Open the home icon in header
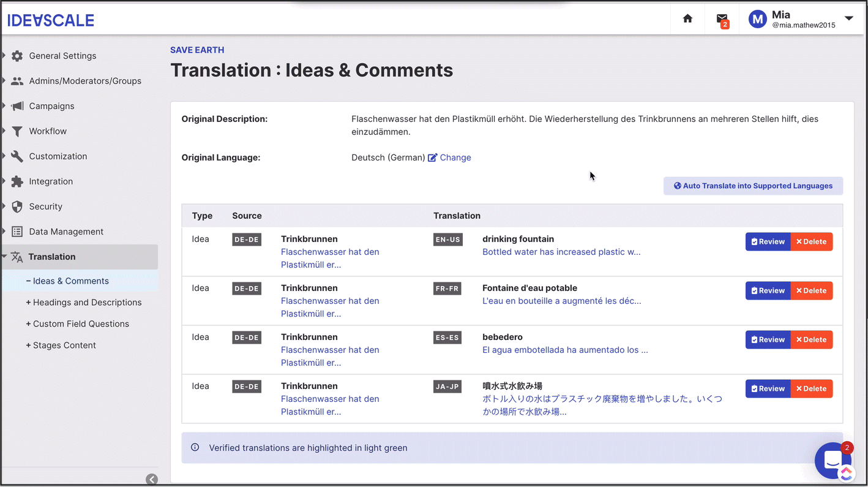868x487 pixels. pos(687,19)
